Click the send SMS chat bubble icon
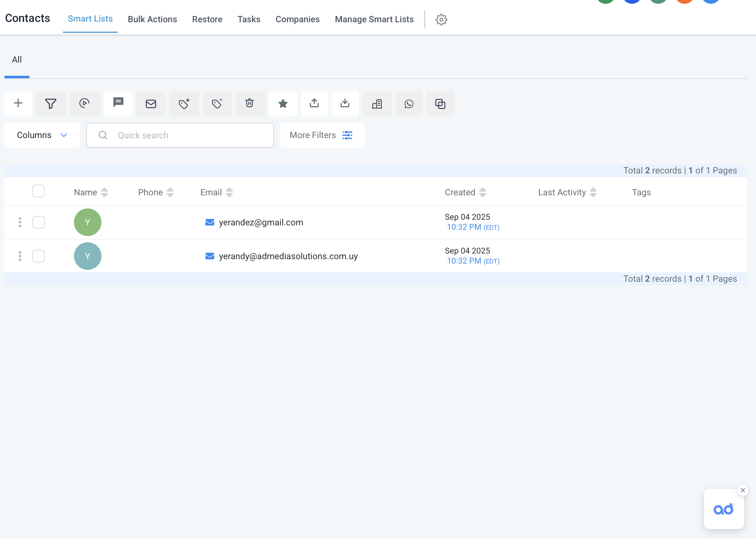Image resolution: width=756 pixels, height=539 pixels. click(118, 103)
